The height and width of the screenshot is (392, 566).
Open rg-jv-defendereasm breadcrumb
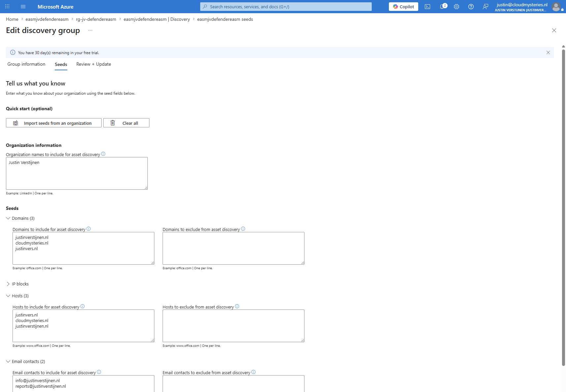pos(96,19)
